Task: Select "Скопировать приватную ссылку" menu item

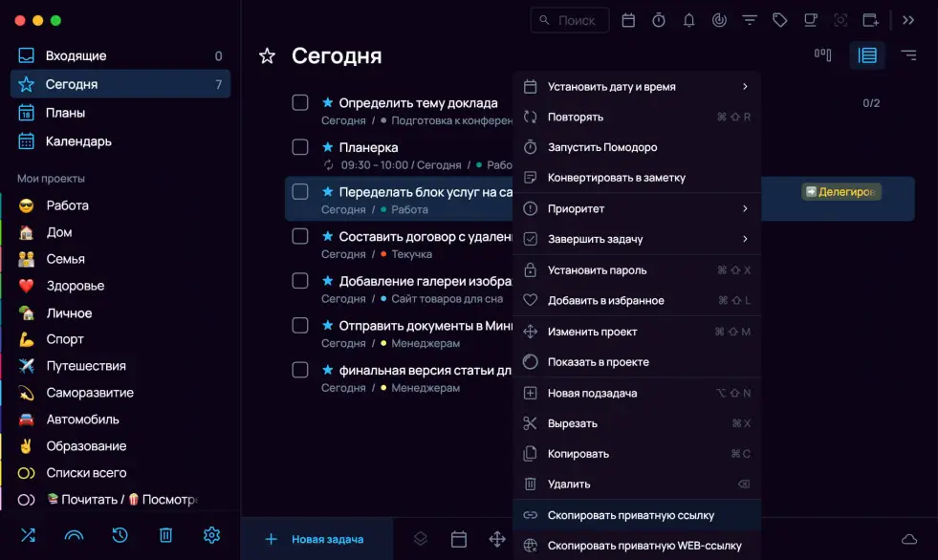Action: point(630,515)
